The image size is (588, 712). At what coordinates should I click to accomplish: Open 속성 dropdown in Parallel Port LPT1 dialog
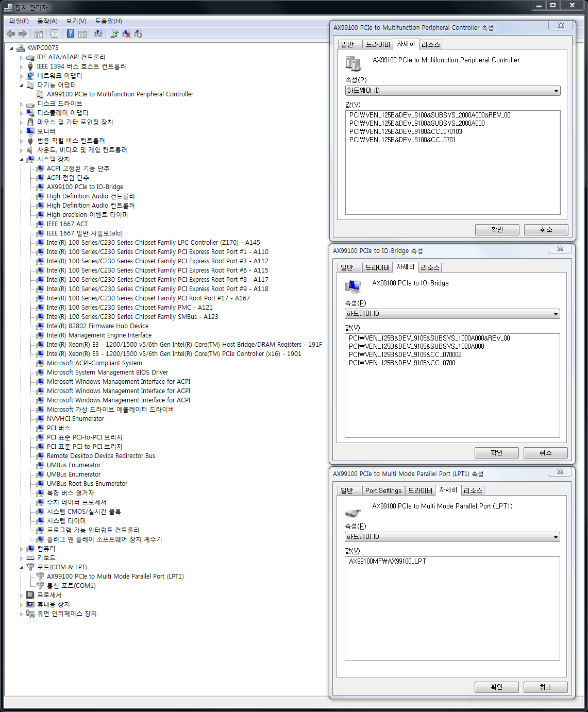pyautogui.click(x=452, y=537)
